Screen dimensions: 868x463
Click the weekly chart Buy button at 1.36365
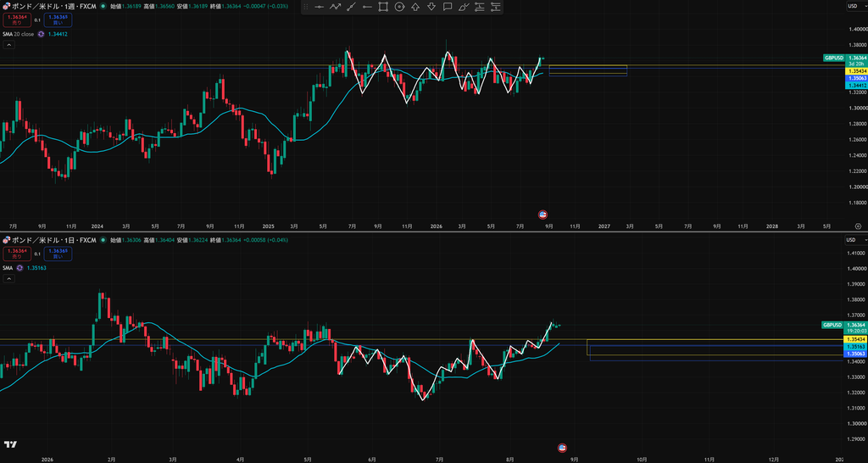click(x=58, y=20)
